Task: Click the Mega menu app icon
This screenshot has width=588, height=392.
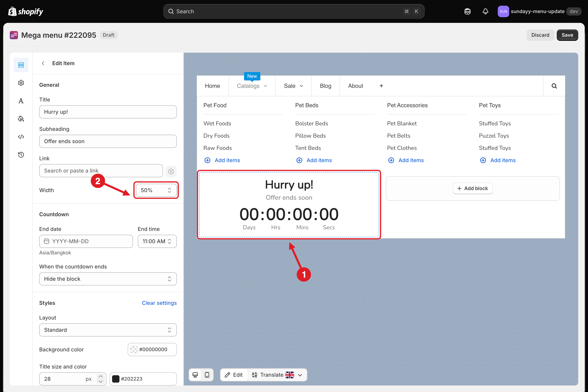Action: (x=14, y=35)
